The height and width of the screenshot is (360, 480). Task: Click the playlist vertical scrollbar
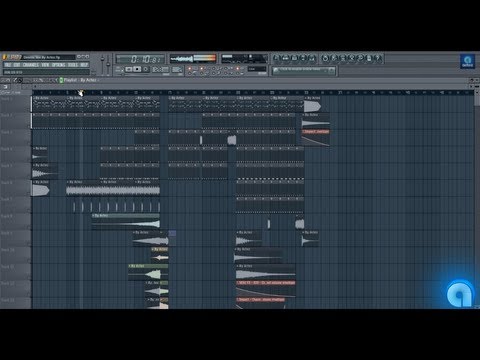(477, 200)
